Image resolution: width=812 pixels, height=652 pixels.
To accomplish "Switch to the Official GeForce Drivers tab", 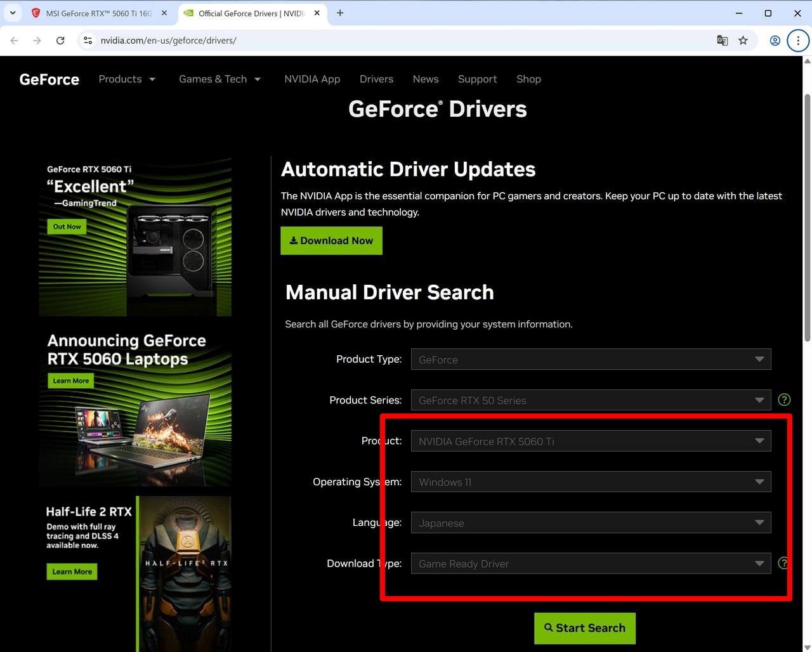I will point(252,13).
